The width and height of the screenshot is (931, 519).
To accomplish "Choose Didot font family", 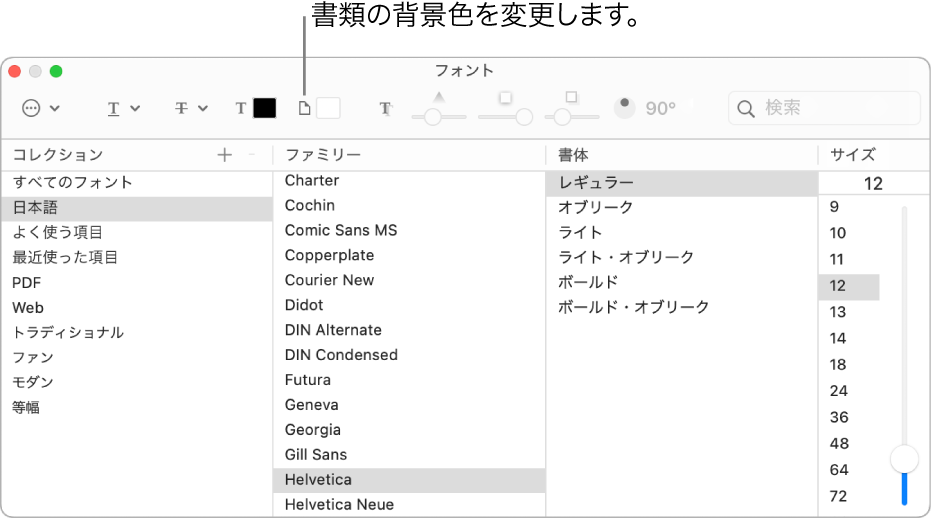I will point(409,305).
